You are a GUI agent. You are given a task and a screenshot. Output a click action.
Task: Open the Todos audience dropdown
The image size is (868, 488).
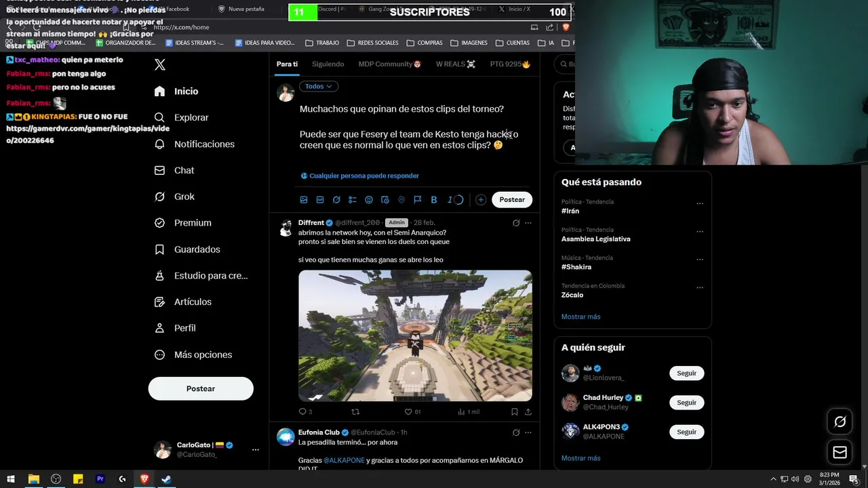coord(318,86)
